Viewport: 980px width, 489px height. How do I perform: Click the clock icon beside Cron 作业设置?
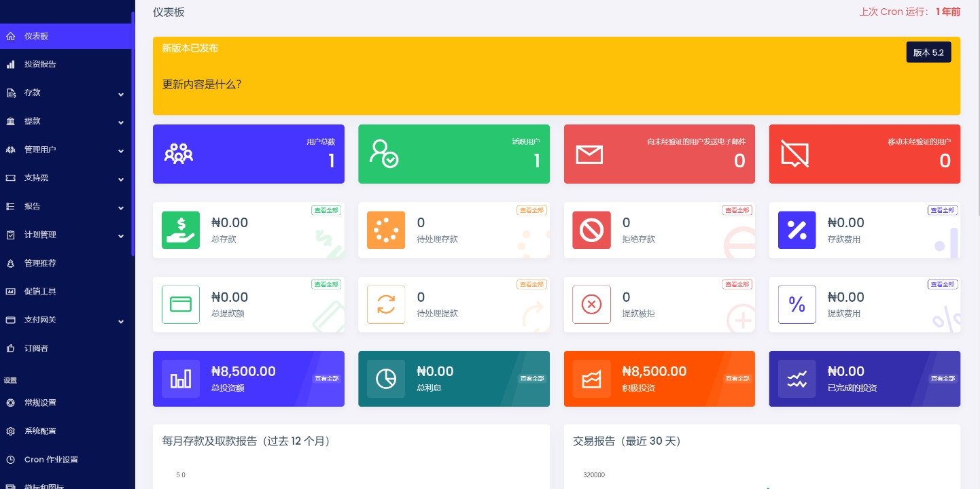click(10, 460)
